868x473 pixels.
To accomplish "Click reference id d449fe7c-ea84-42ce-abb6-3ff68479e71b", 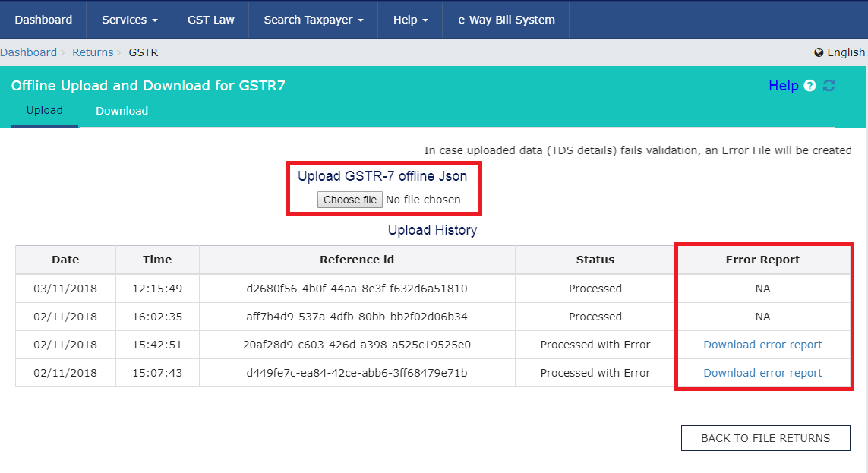I will [x=357, y=373].
